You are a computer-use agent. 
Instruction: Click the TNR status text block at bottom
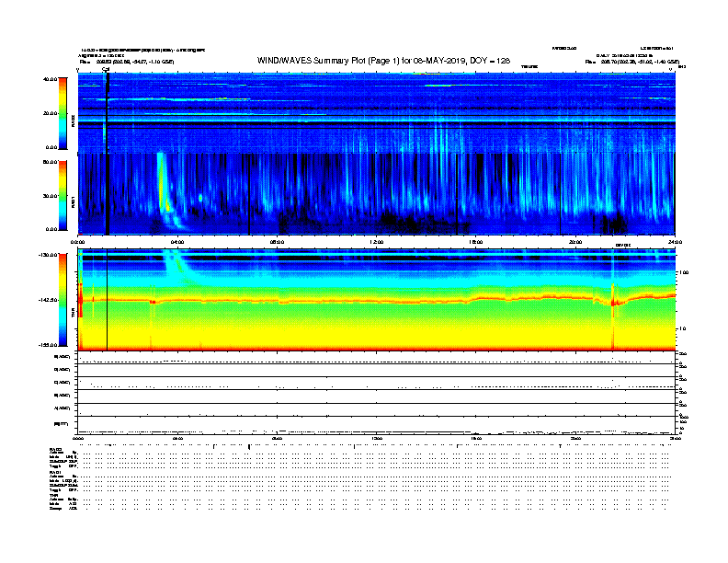(64, 502)
